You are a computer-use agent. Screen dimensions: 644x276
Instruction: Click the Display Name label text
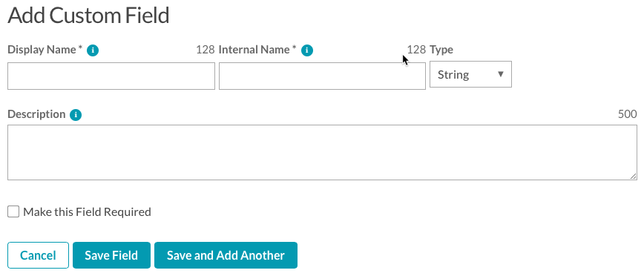(x=45, y=50)
